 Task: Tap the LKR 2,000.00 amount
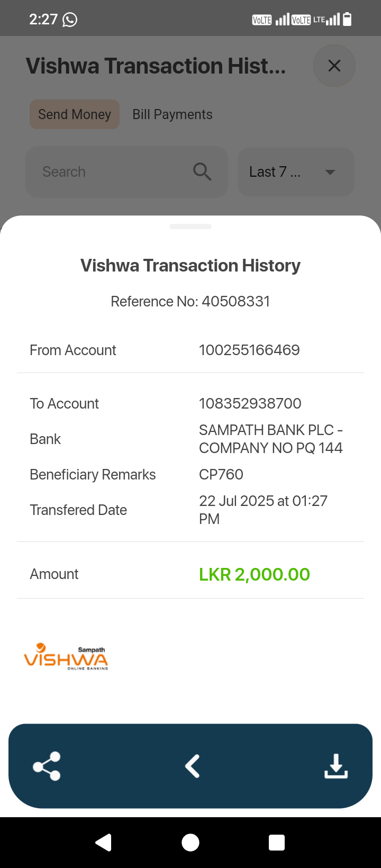(255, 574)
